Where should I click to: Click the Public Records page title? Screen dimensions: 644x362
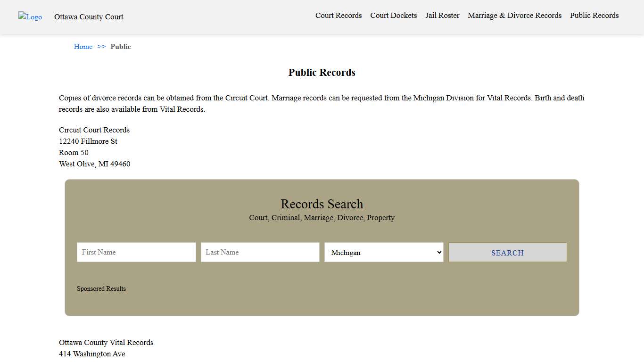[x=322, y=72]
